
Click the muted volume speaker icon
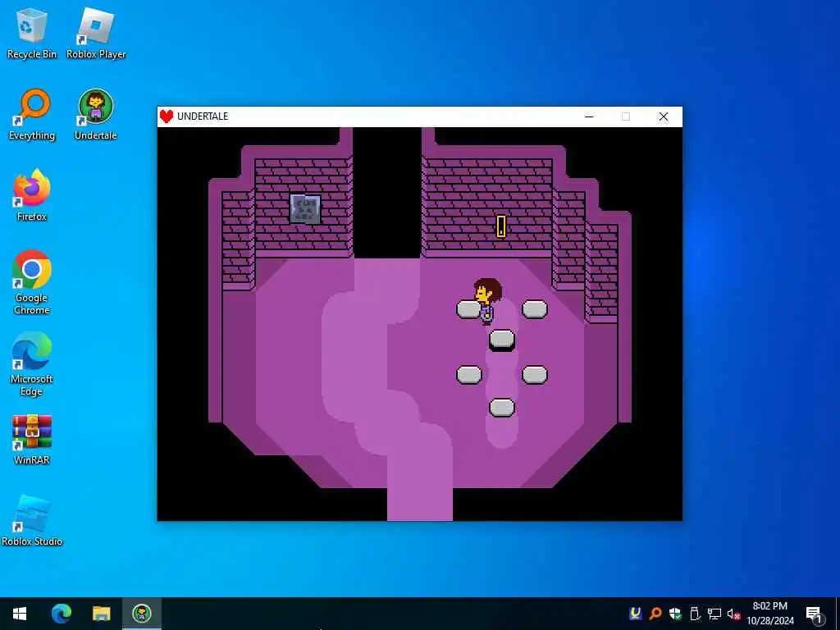733,614
